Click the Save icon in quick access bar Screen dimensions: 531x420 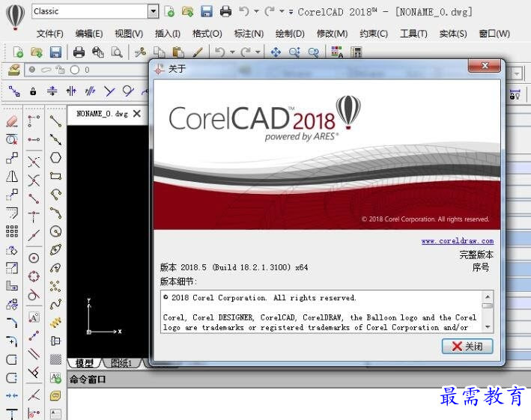pyautogui.click(x=207, y=11)
